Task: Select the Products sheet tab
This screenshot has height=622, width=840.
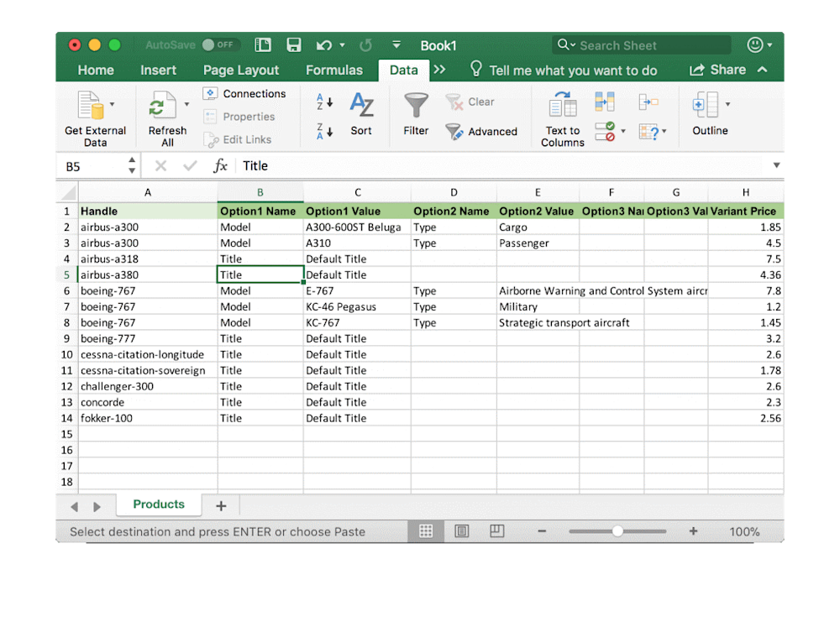Action: point(159,504)
